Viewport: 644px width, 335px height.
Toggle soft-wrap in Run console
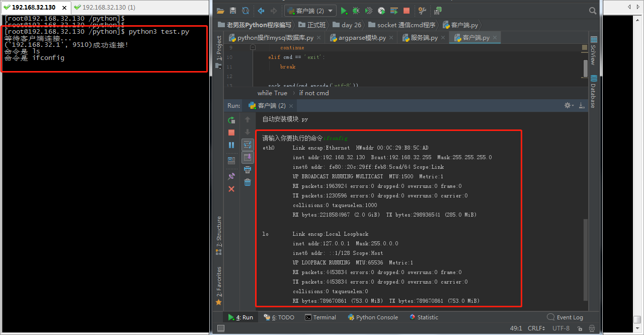(248, 145)
